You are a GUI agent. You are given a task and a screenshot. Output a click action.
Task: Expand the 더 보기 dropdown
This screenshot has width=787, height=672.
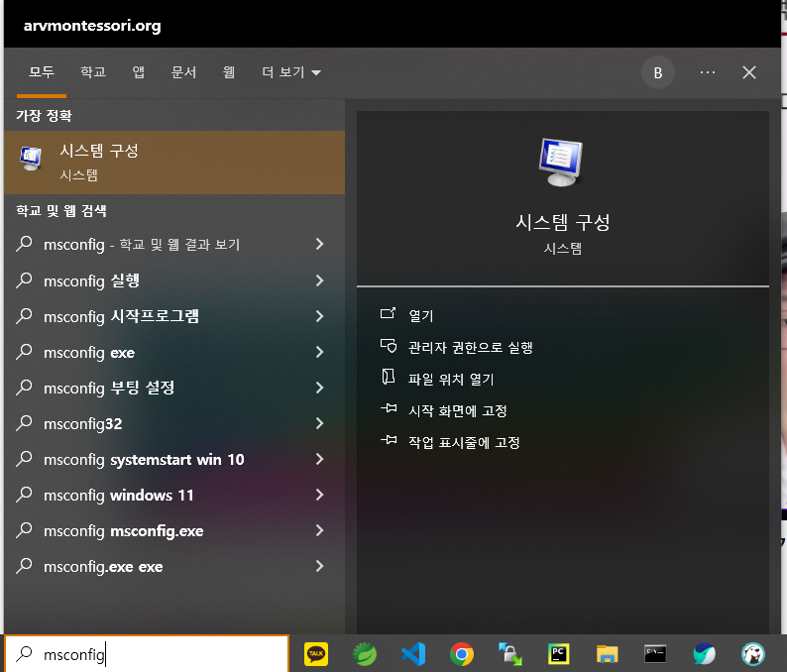coord(291,72)
